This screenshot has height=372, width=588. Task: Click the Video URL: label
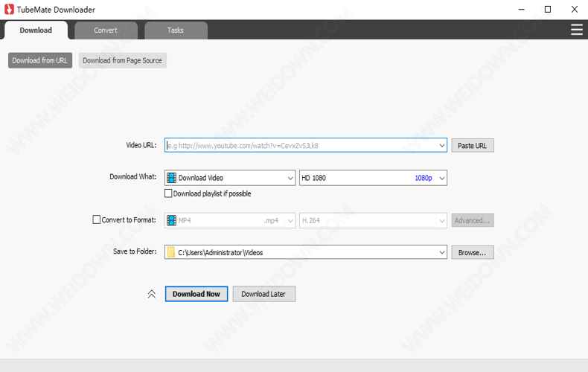coord(141,145)
